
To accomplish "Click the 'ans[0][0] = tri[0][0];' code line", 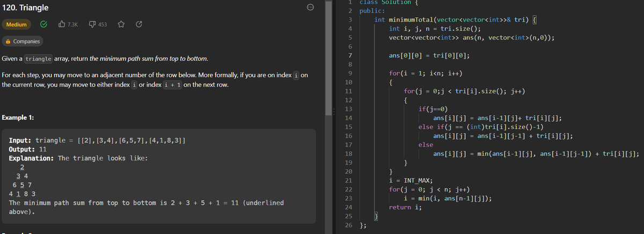I will (430, 56).
